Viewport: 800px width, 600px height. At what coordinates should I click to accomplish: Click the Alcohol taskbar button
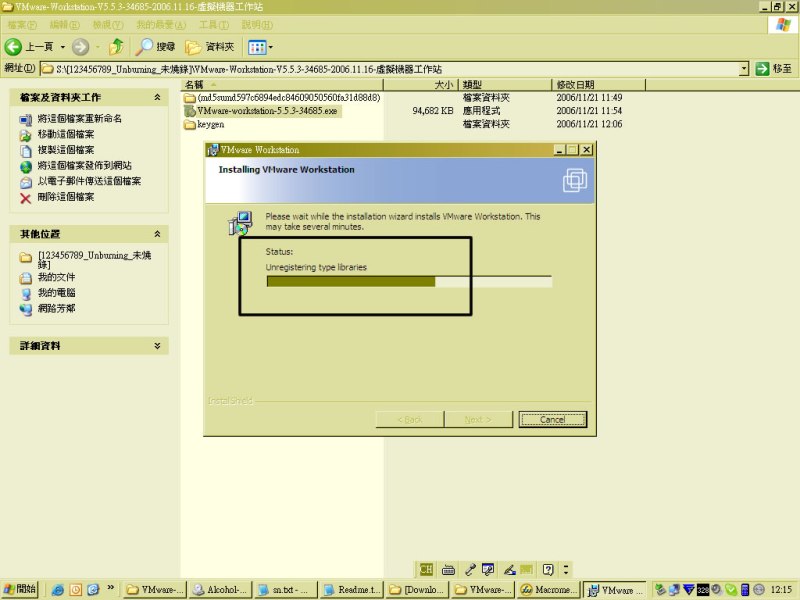[x=219, y=590]
